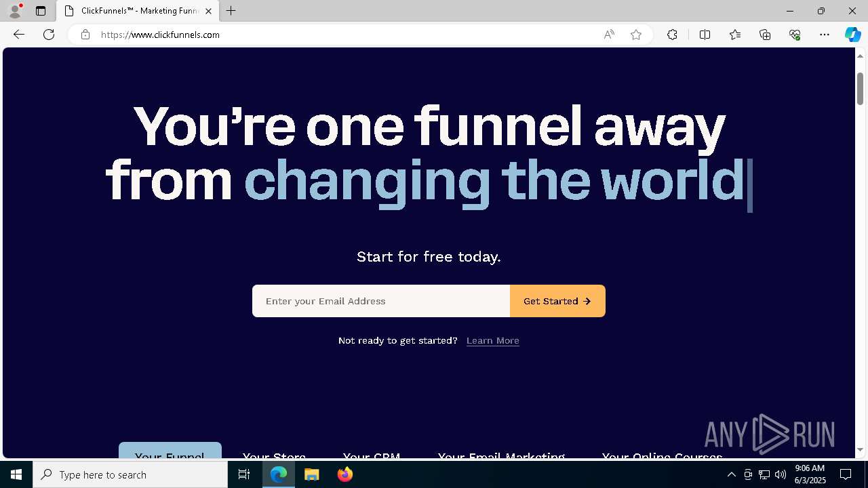The width and height of the screenshot is (868, 488).
Task: Open Tab actions menu icon
Action: (x=41, y=11)
